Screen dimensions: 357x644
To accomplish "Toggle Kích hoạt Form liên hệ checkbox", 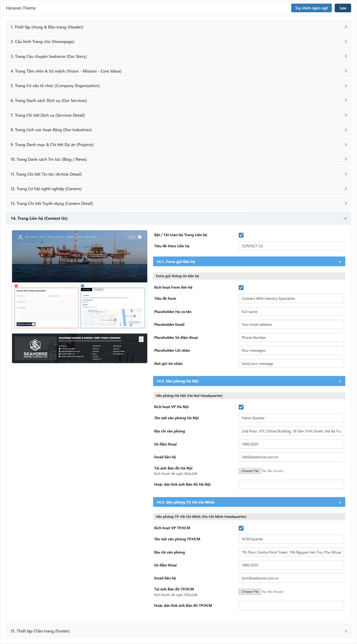I will click(x=241, y=287).
